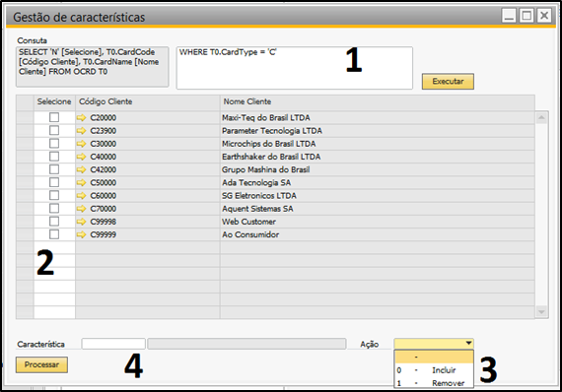Select the Web Customer name cell
This screenshot has width=562, height=392.
[x=377, y=222]
